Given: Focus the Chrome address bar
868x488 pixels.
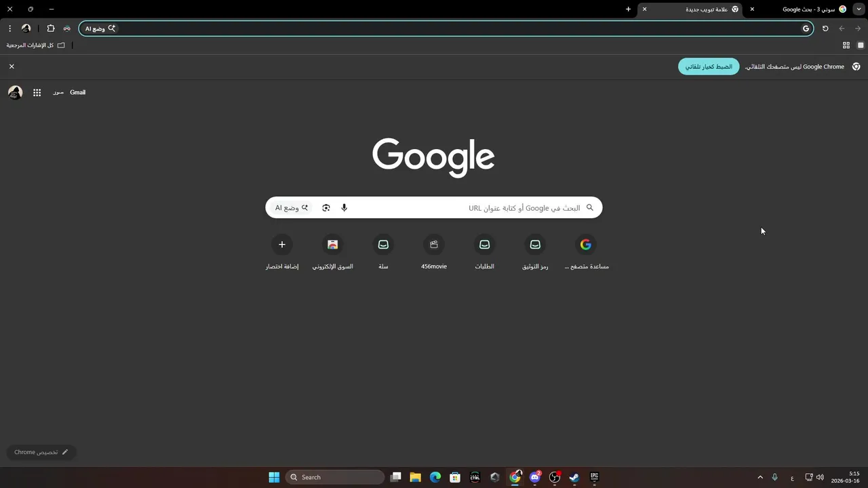Looking at the screenshot, I should pos(448,28).
